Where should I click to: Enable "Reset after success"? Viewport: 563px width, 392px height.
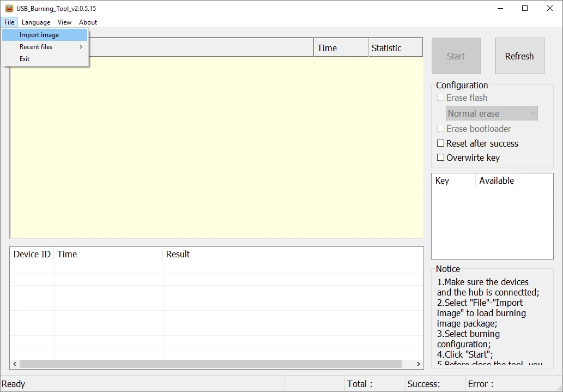[440, 143]
